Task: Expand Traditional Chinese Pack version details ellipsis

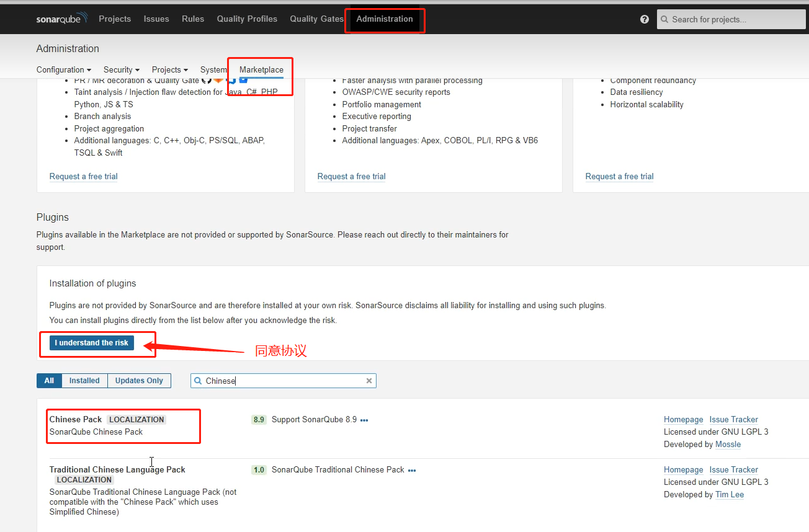Action: (412, 470)
